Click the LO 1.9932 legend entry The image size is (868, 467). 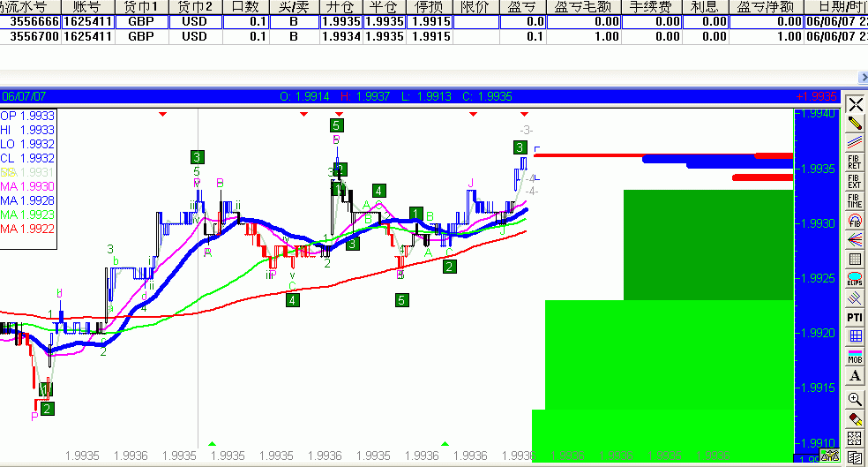(27, 144)
